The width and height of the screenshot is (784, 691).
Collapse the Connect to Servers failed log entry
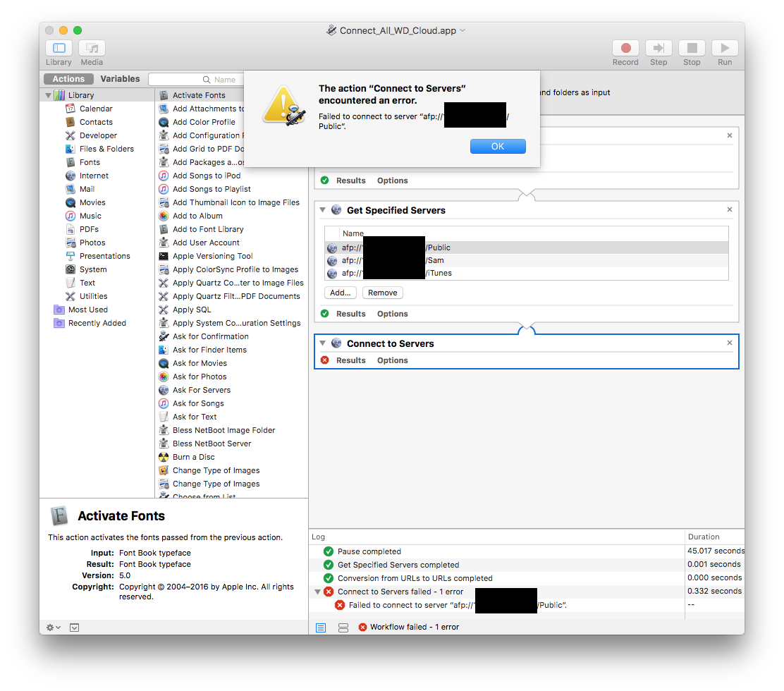(317, 592)
